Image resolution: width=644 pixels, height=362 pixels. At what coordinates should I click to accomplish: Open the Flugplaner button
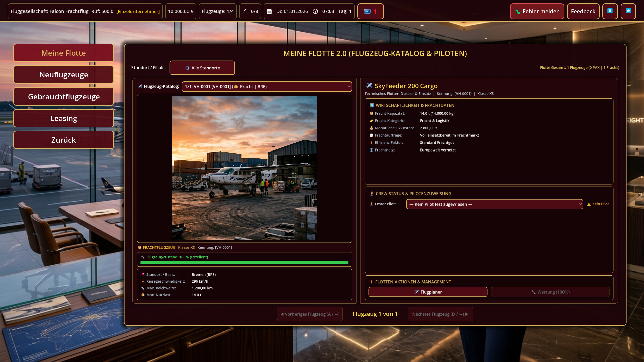pos(428,292)
